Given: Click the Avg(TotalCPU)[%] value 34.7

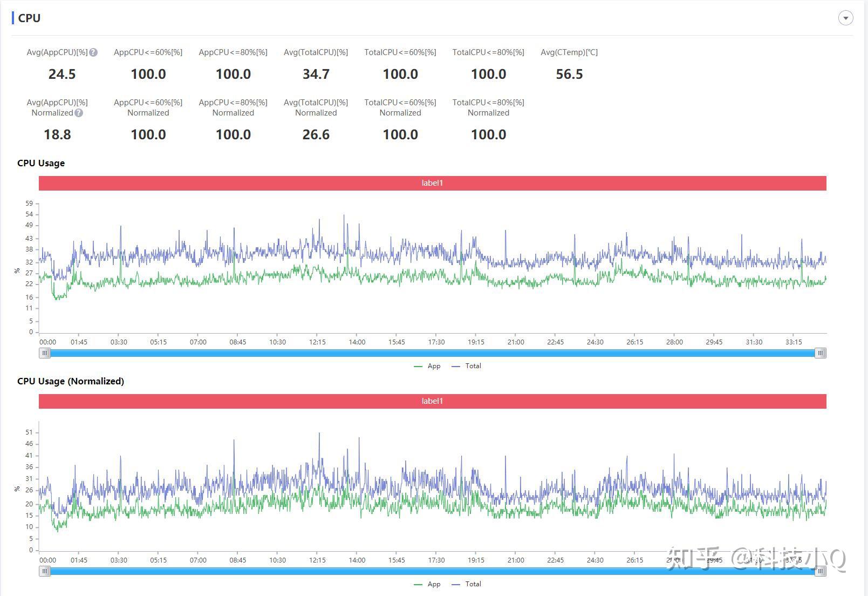Looking at the screenshot, I should (x=316, y=74).
